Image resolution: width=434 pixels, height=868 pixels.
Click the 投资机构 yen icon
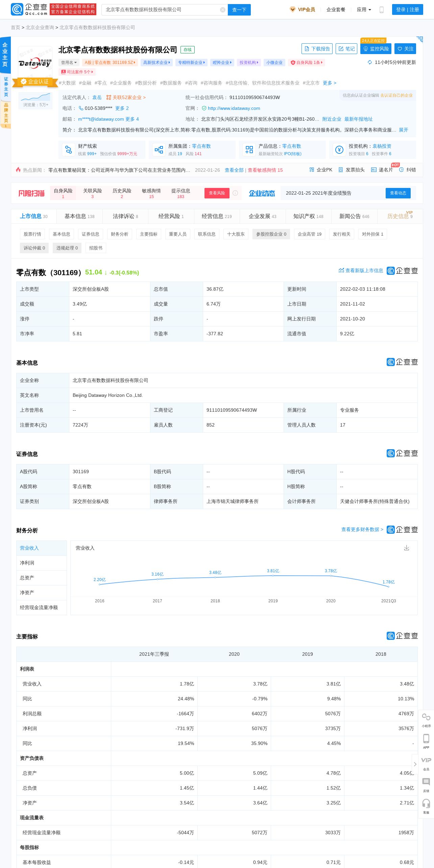(x=339, y=149)
